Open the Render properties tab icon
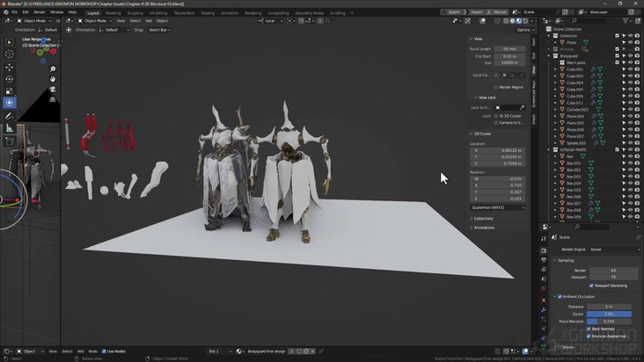Screen dimensions: 644x362 click(x=544, y=250)
